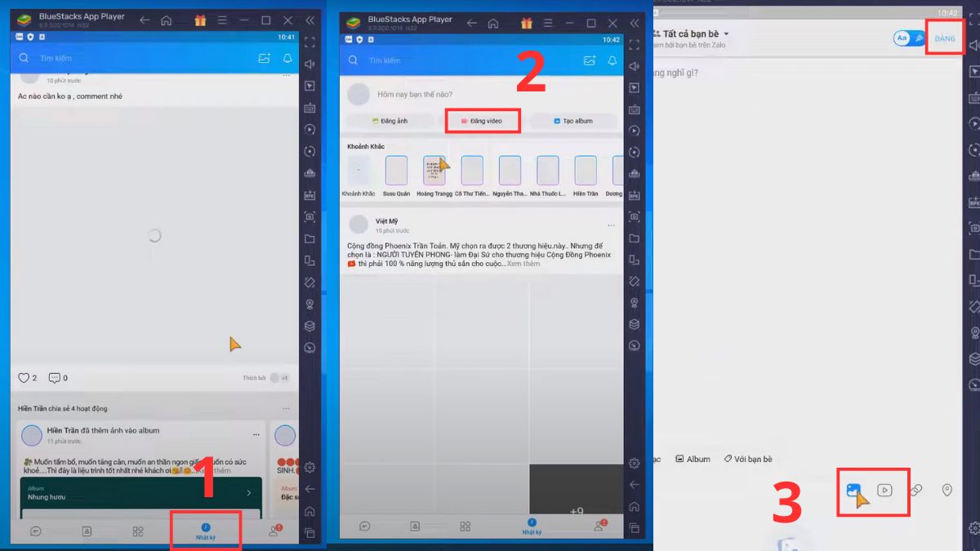Like the 'Ac nào cần ko a' post with the heart
Screen dimensions: 980x551
(24, 378)
